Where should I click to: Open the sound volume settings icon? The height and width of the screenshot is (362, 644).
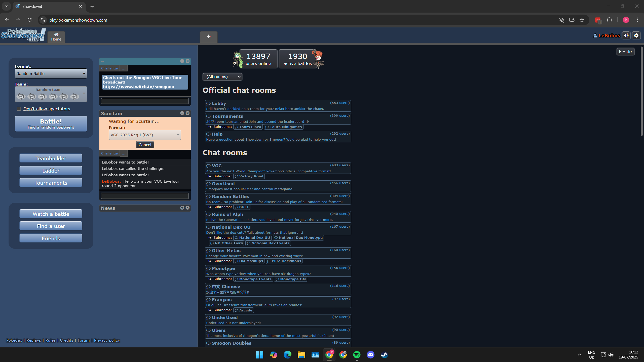click(x=626, y=35)
